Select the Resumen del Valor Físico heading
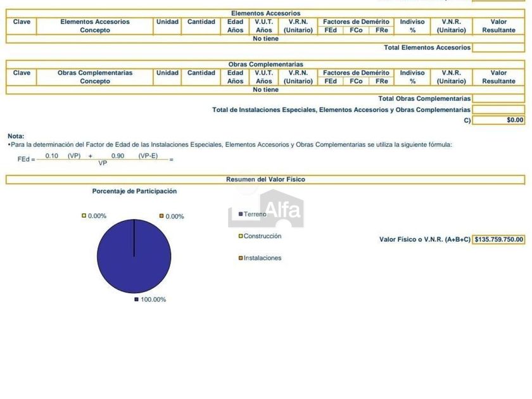Image resolution: width=532 pixels, height=399 pixels. coord(265,179)
